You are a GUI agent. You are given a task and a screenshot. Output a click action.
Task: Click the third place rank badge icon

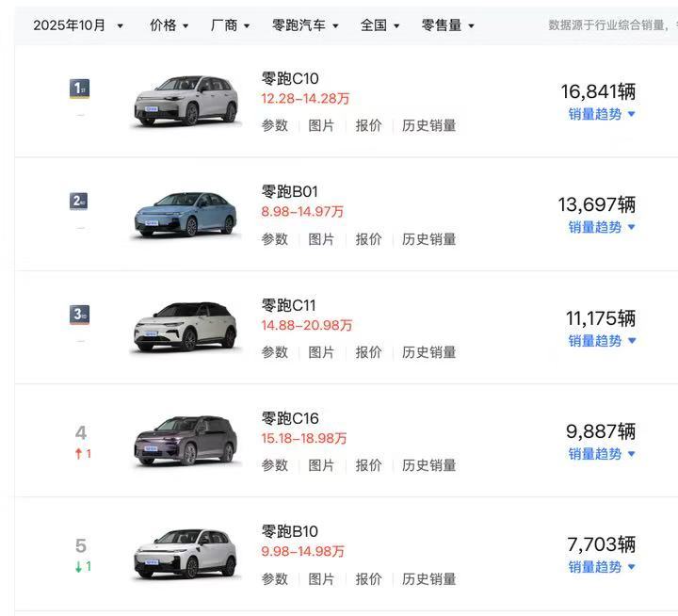(80, 315)
